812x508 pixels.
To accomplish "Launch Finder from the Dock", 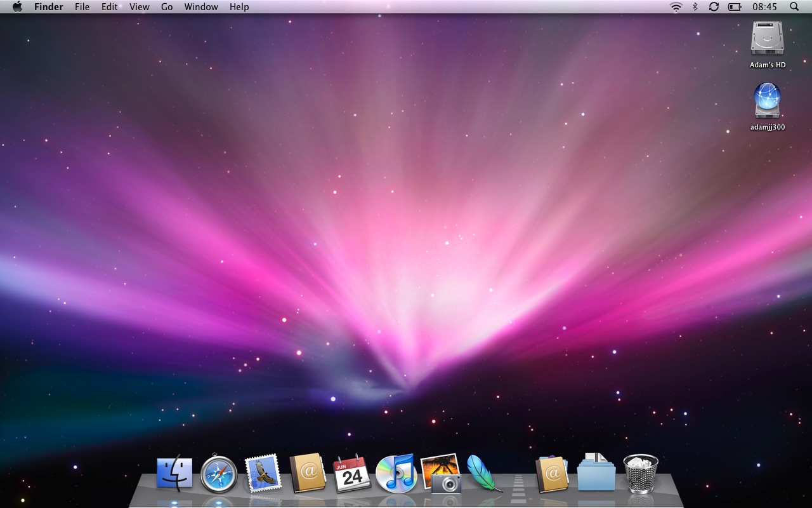I will pos(174,473).
